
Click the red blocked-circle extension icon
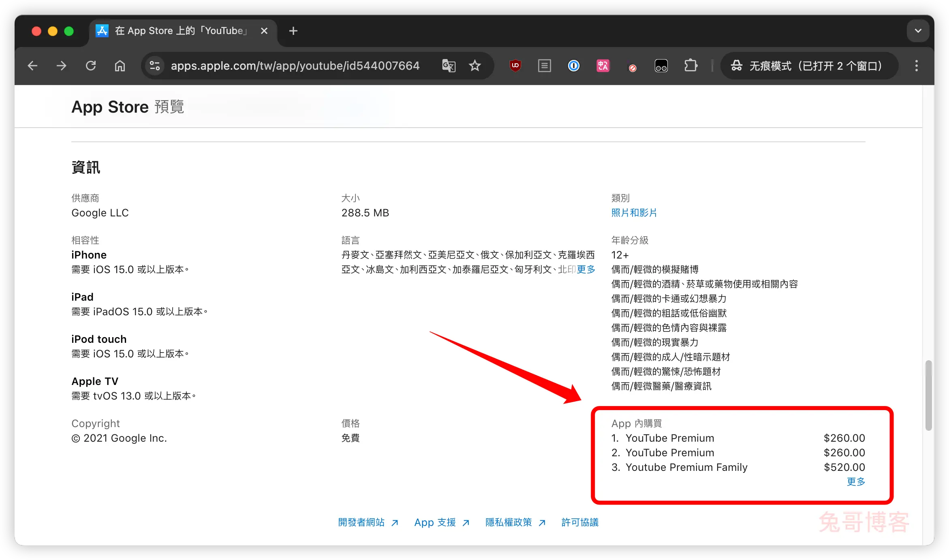click(x=632, y=67)
